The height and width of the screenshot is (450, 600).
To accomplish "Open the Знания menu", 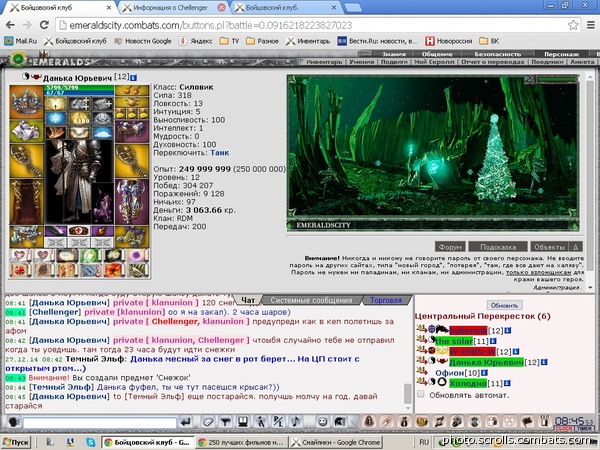I will 394,54.
